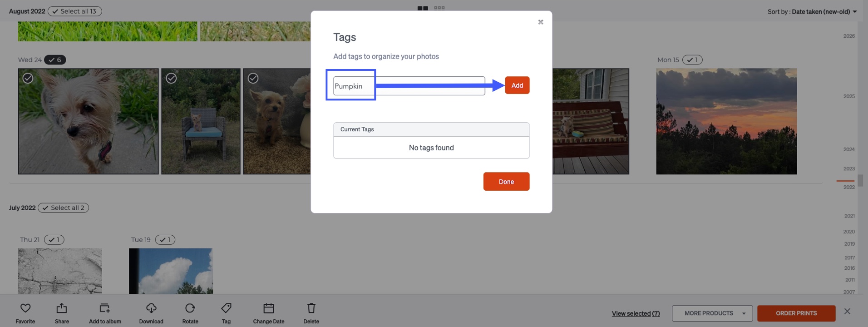Open the Share option in bottom toolbar
The height and width of the screenshot is (327, 868).
pos(62,308)
